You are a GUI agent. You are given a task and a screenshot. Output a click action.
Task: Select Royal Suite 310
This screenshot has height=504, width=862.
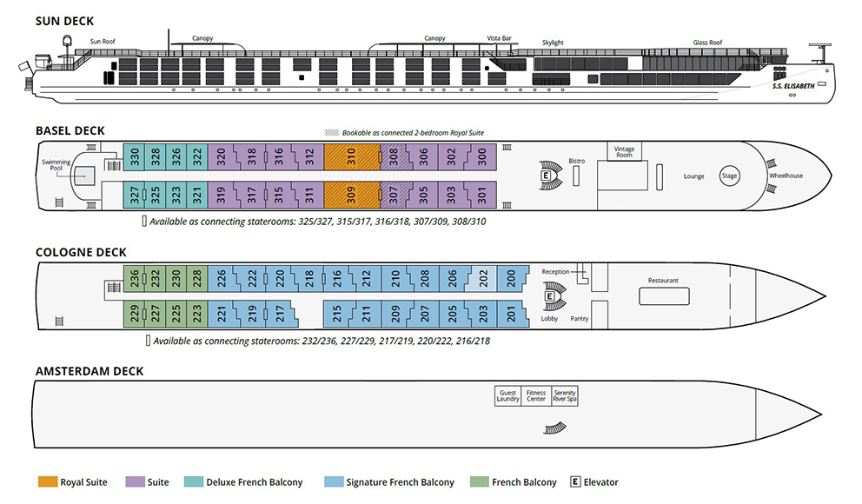pyautogui.click(x=352, y=156)
